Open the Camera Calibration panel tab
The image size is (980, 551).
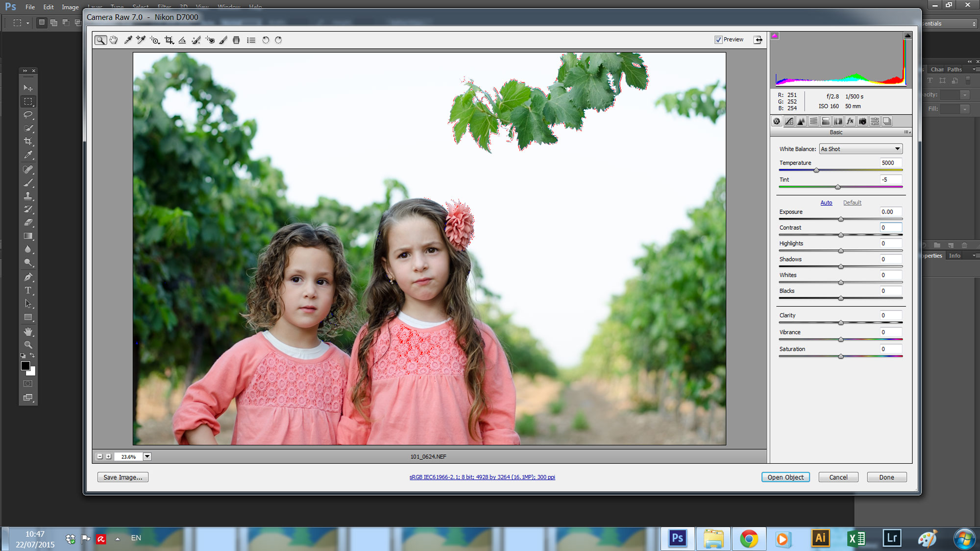coord(862,121)
